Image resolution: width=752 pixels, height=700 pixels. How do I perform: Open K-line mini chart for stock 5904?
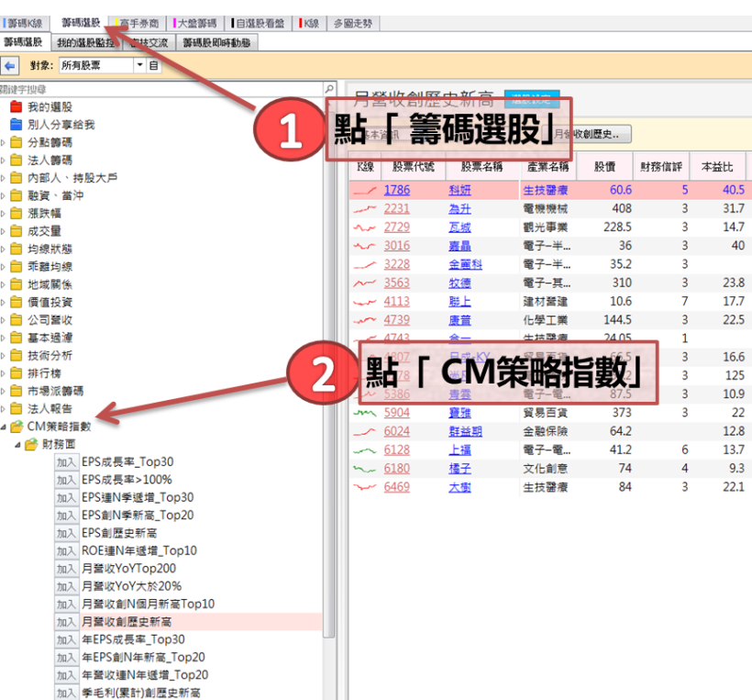pyautogui.click(x=364, y=413)
